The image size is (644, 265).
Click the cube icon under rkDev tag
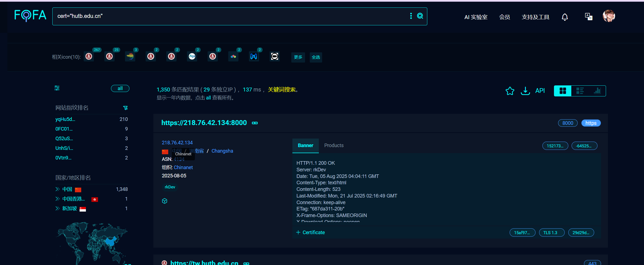click(165, 201)
